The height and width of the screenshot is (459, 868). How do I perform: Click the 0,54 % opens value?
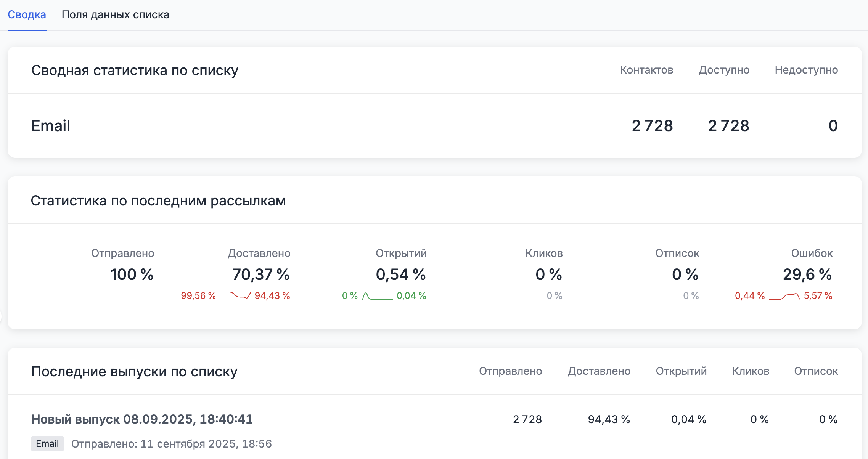tap(400, 274)
